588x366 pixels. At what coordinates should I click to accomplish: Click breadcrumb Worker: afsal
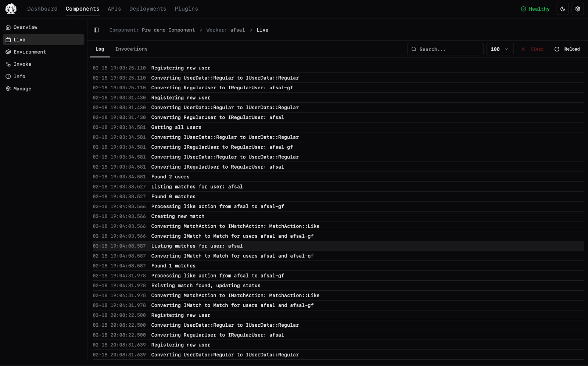(x=226, y=30)
